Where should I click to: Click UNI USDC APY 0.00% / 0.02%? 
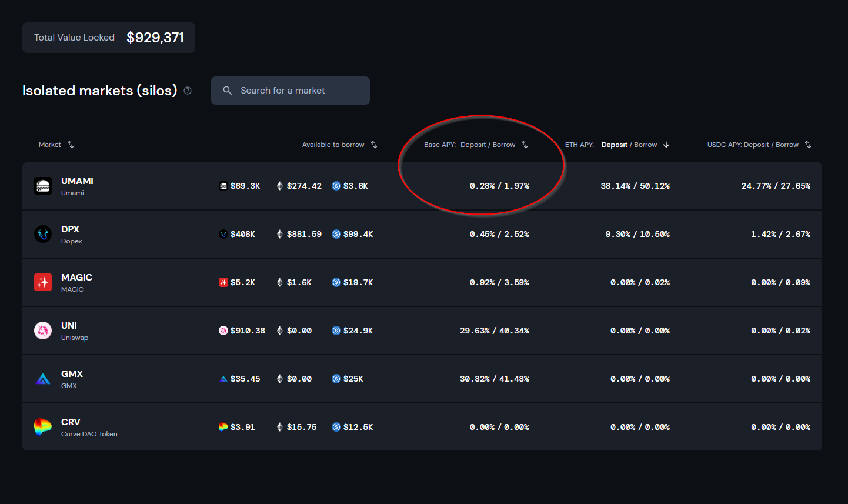[x=780, y=331]
